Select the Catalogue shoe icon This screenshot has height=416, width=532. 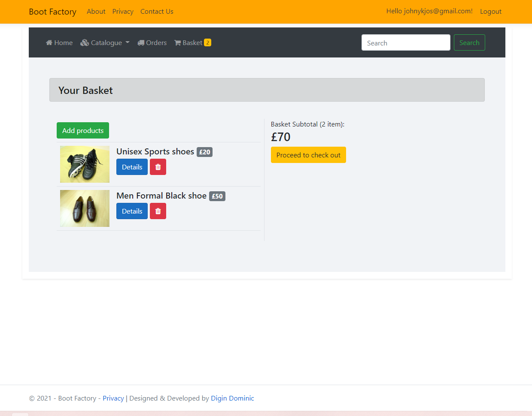tap(84, 42)
